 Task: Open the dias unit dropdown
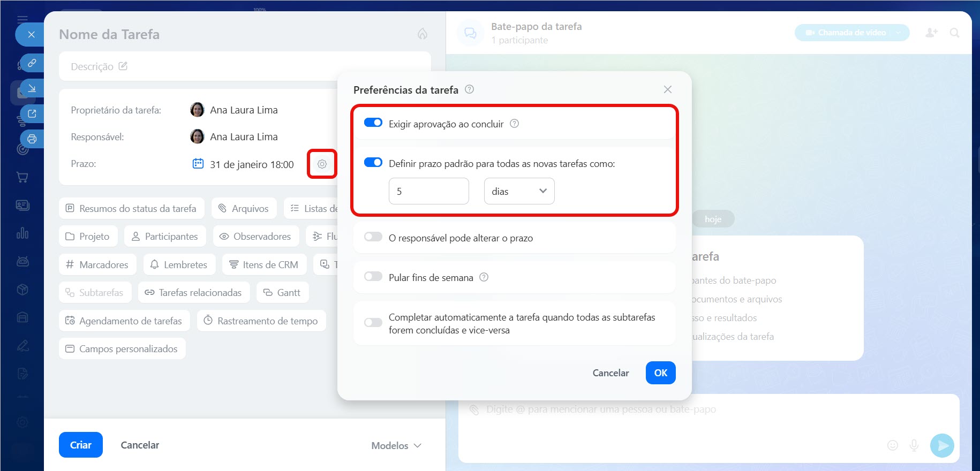[519, 191]
